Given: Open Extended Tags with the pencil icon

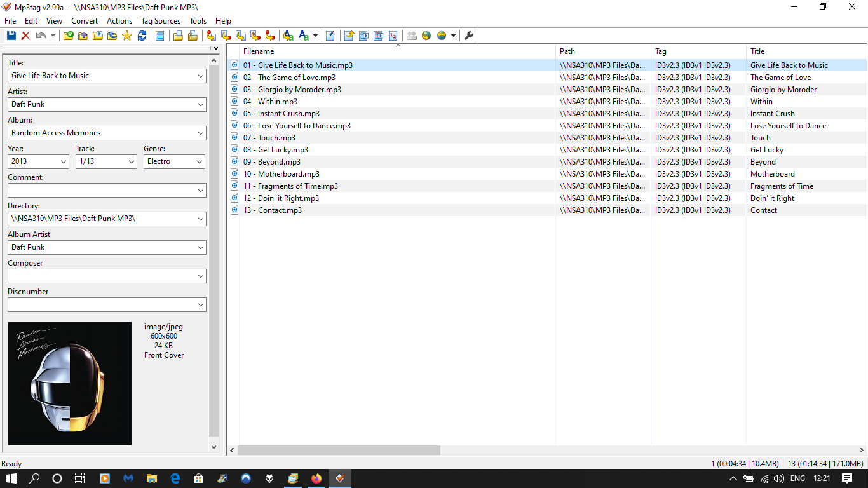Looking at the screenshot, I should (x=330, y=36).
